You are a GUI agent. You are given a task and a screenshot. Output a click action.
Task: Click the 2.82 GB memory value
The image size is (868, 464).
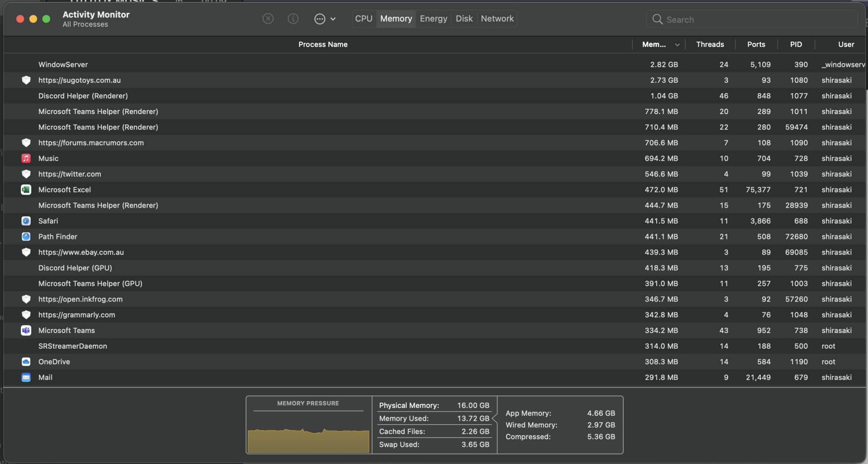pos(664,65)
